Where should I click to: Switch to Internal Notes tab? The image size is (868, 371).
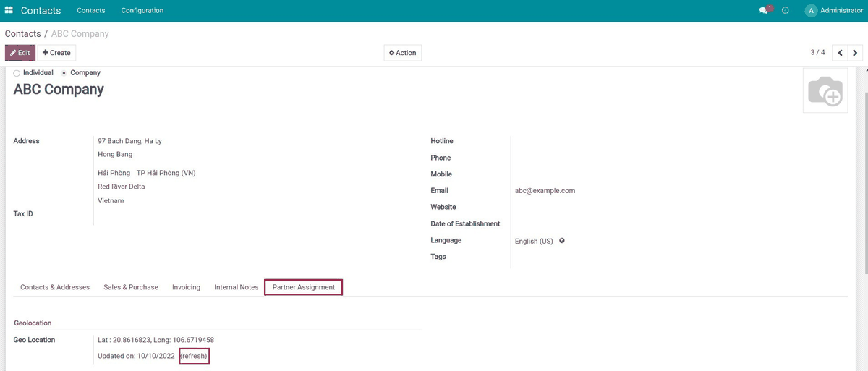coord(237,287)
